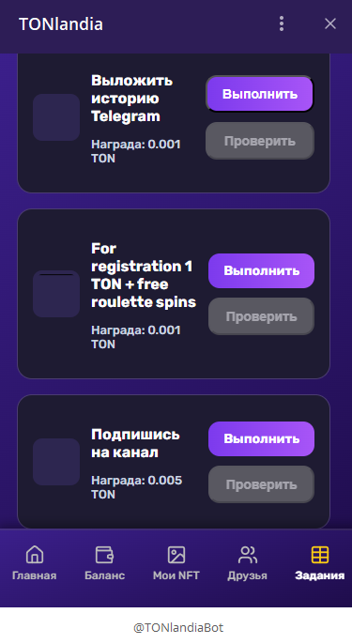Open the Баланс wallet icon
This screenshot has height=644, width=352.
tap(104, 555)
